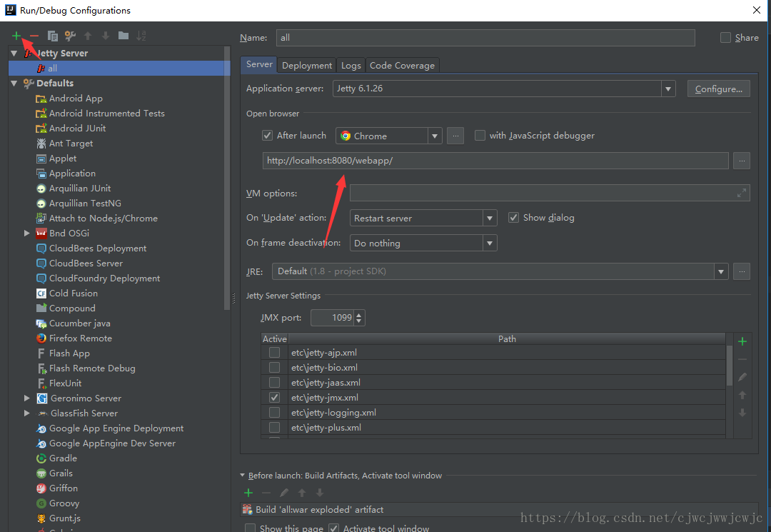Open the JRE dropdown
The height and width of the screenshot is (532, 771).
coord(721,271)
